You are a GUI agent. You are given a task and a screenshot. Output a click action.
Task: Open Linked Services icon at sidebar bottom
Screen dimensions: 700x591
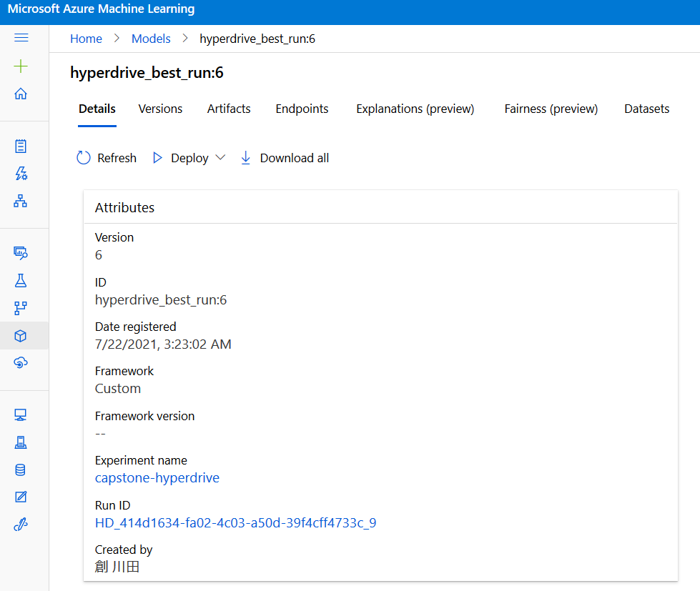(x=21, y=525)
